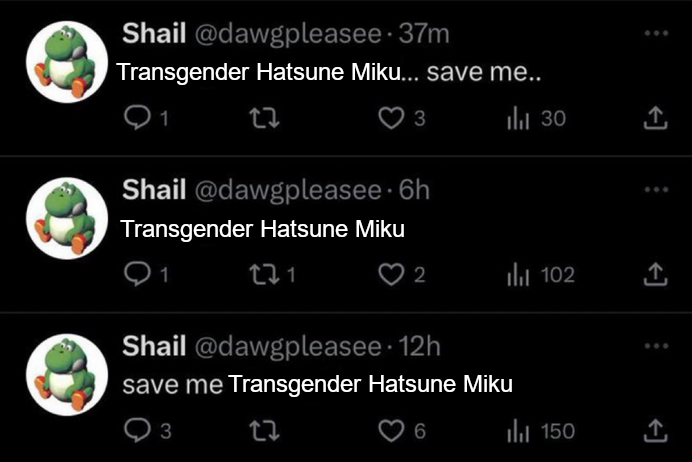692x462 pixels.
Task: Reply to the 12h tweet
Action: 135,431
